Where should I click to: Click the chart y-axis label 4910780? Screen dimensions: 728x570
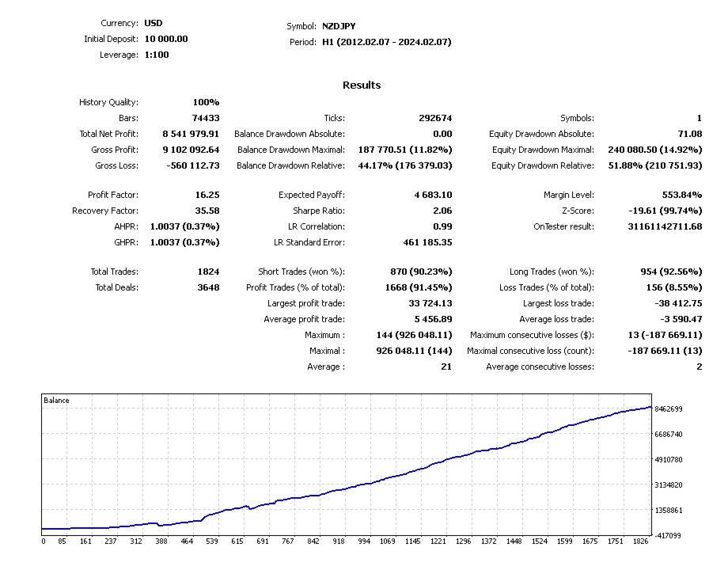point(669,459)
